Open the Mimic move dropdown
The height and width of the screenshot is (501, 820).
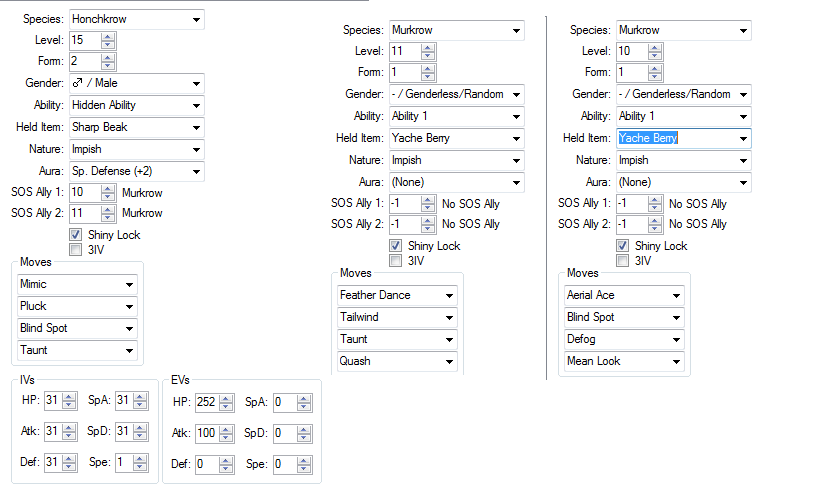pos(129,284)
